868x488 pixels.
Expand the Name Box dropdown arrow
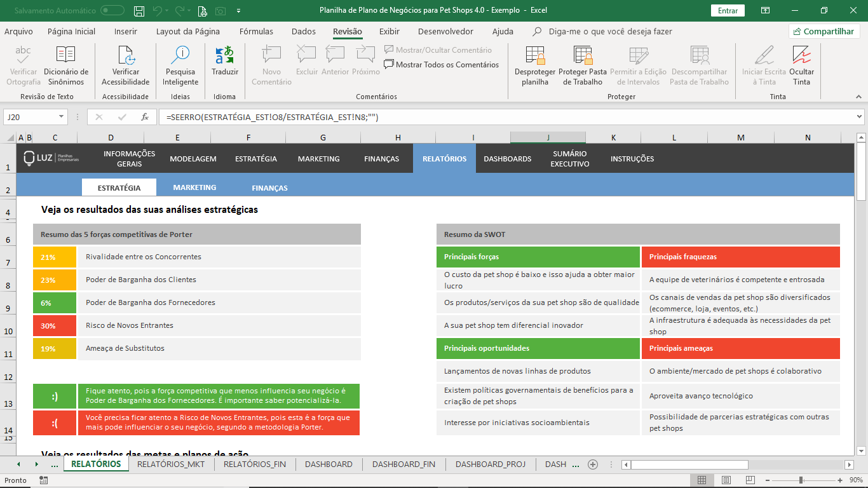pos(61,117)
